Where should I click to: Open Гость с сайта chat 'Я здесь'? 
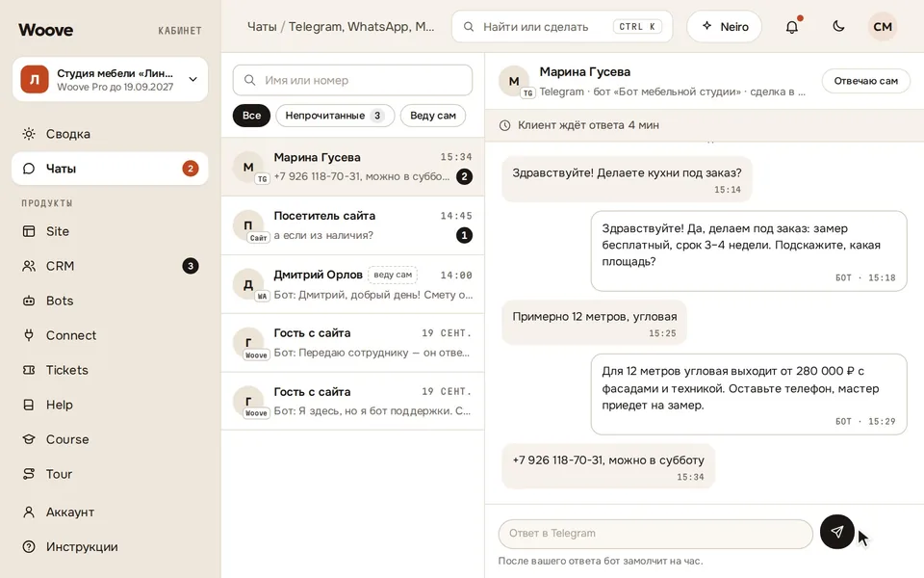(x=352, y=401)
